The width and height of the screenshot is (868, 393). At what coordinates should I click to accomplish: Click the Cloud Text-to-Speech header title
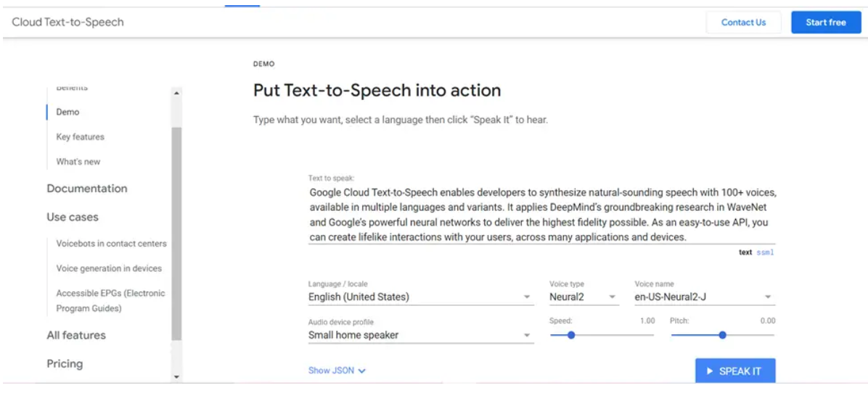(67, 22)
